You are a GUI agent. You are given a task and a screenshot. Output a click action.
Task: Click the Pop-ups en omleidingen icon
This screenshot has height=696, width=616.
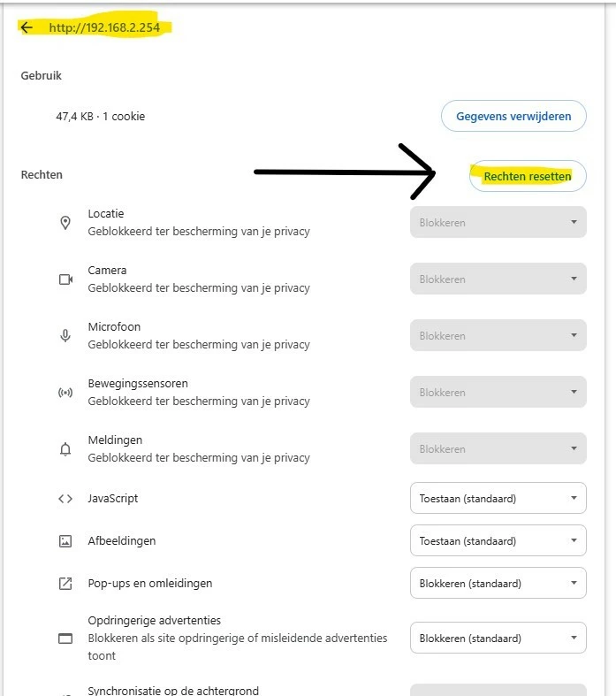click(x=65, y=584)
